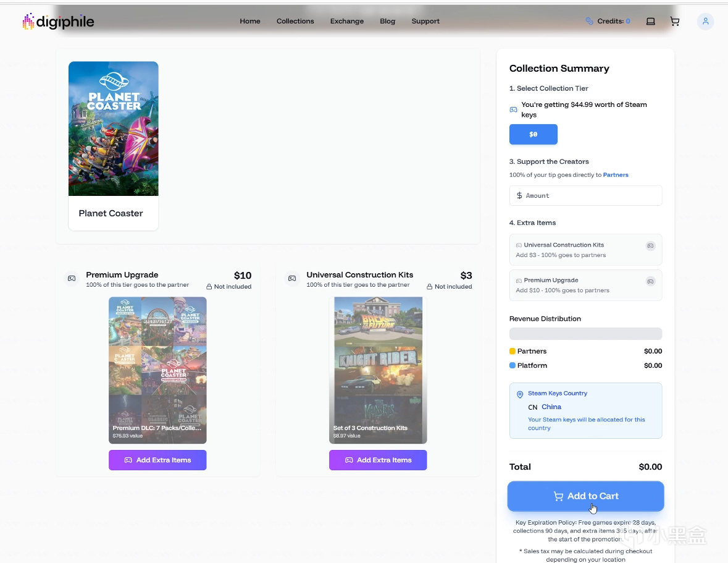Add Extra Items for Premium Upgrade
728x563 pixels.
click(x=157, y=460)
